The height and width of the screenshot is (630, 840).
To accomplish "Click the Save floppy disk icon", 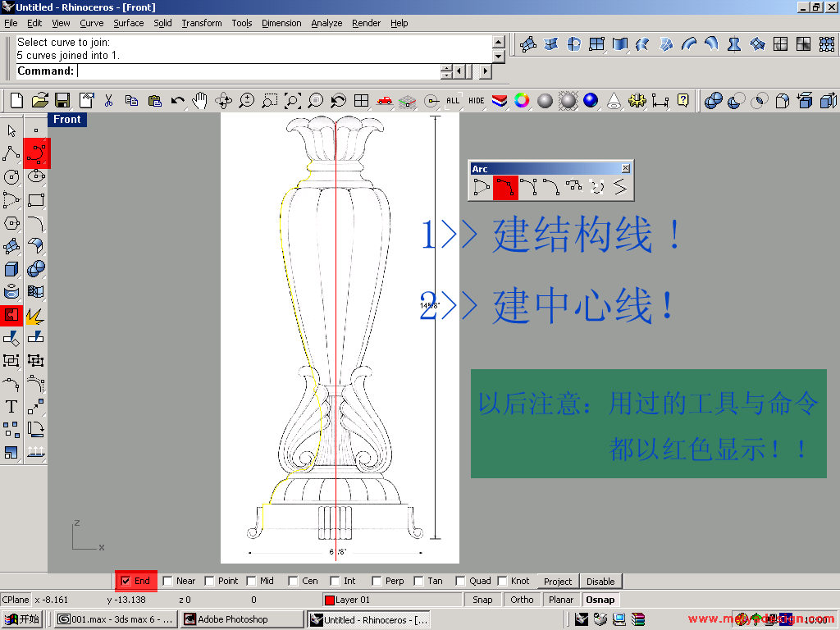I will click(x=62, y=101).
